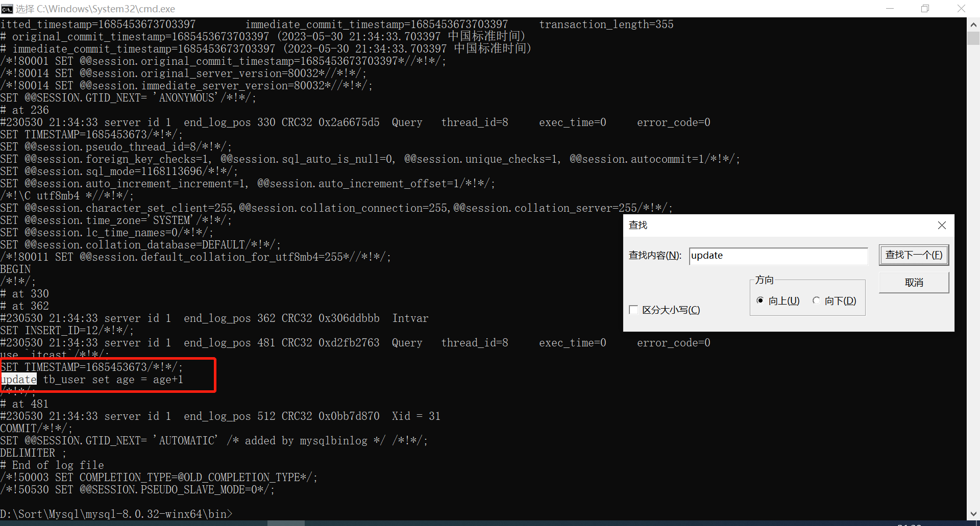Click the Find dialog title '查找'
Viewport: 980px width, 526px height.
638,226
